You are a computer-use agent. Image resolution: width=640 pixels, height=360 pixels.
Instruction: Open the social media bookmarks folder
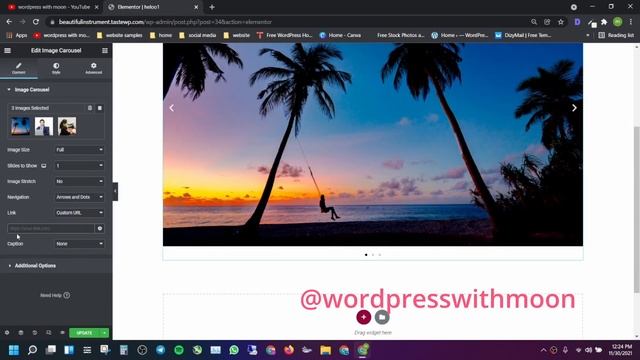198,36
